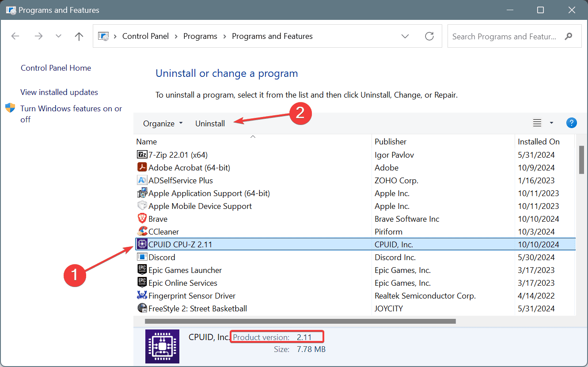The height and width of the screenshot is (367, 588).
Task: Click the 7.78 MB size value
Action: pos(311,349)
